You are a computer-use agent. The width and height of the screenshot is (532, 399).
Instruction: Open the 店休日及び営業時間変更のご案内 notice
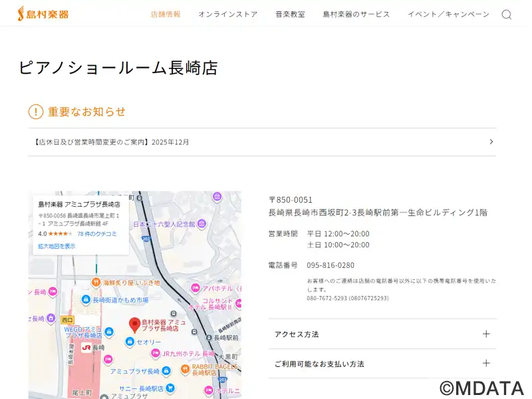point(112,142)
